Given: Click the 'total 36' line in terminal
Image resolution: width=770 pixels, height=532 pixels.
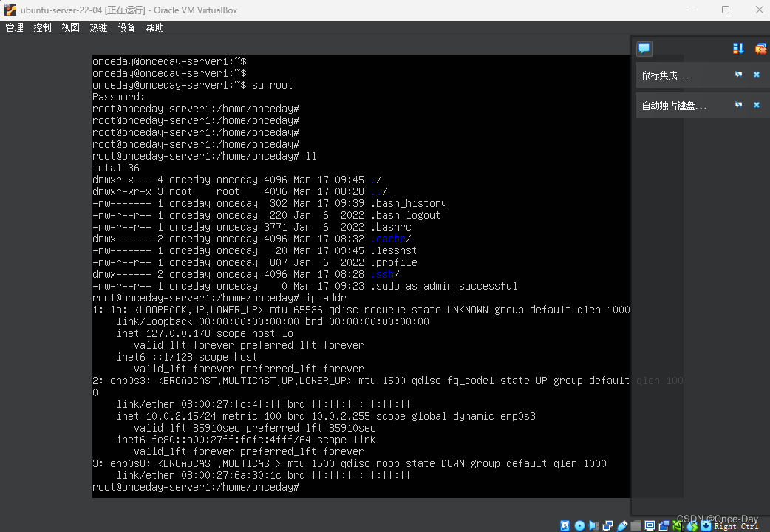Looking at the screenshot, I should pos(116,168).
